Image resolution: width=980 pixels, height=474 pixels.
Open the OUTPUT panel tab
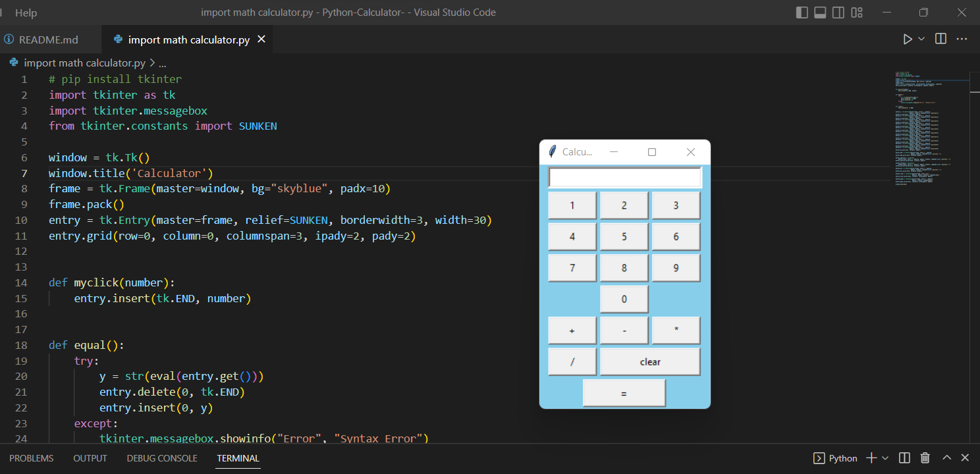pos(90,458)
